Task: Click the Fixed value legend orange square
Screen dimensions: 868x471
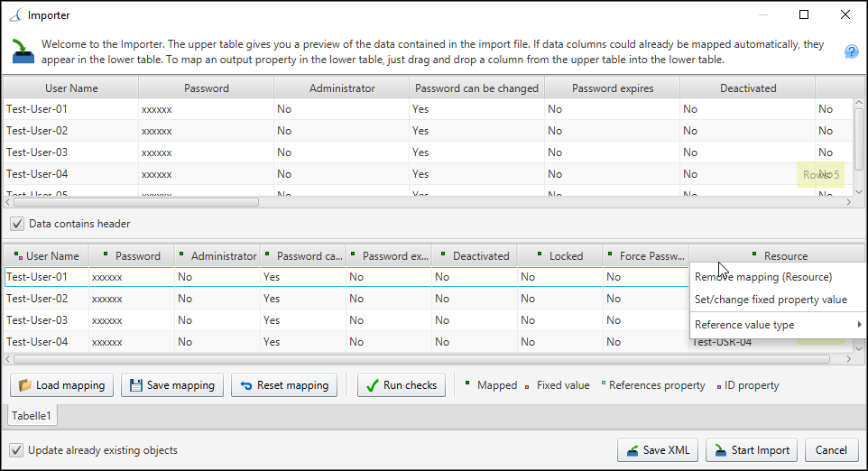Action: (x=527, y=387)
